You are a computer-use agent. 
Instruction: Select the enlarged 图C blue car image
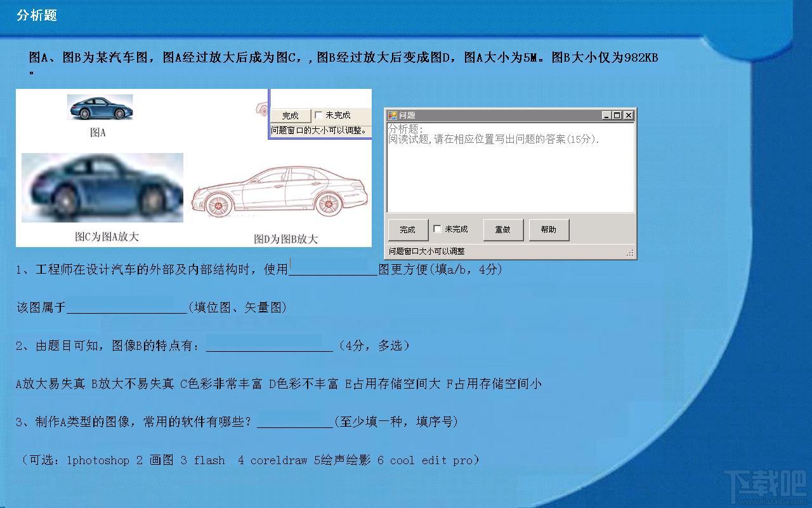[102, 188]
